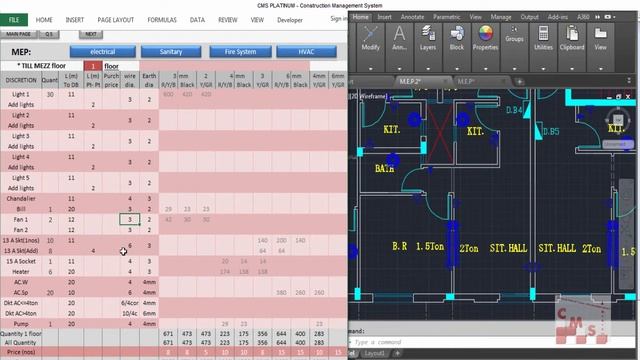Switch to AutoCAD Output tab
This screenshot has height=360, width=640.
coord(529,17)
